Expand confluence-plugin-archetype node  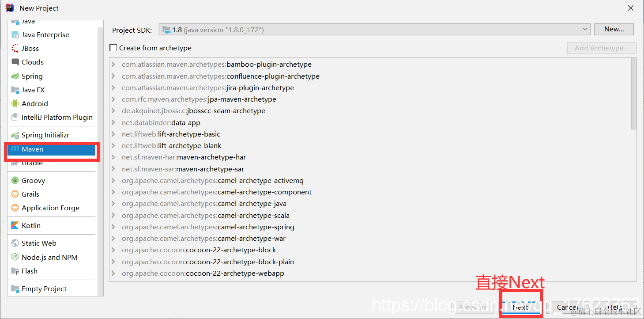[114, 76]
